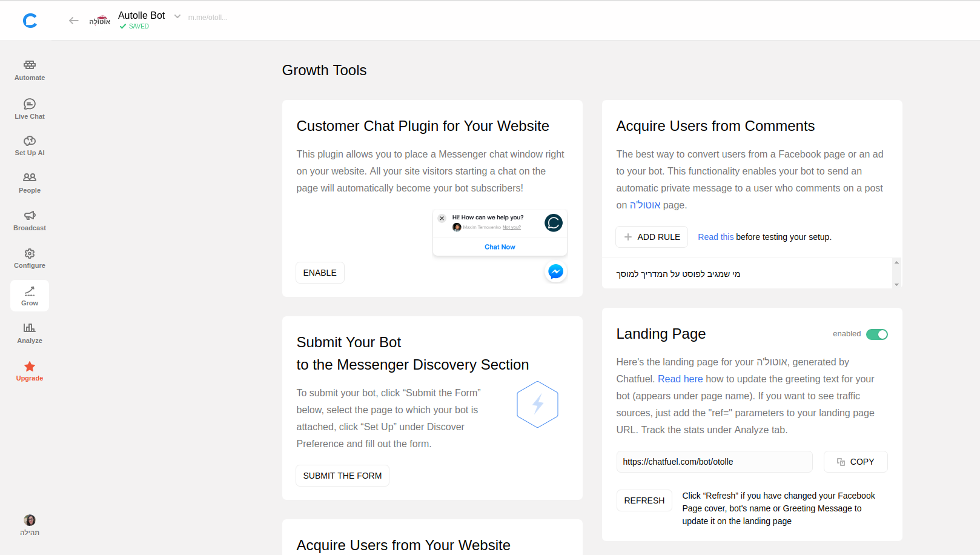
Task: Add a new comments rule
Action: 652,237
